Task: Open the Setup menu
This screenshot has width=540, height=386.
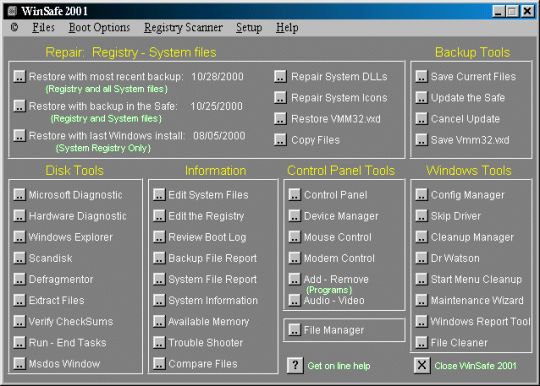Action: [249, 28]
